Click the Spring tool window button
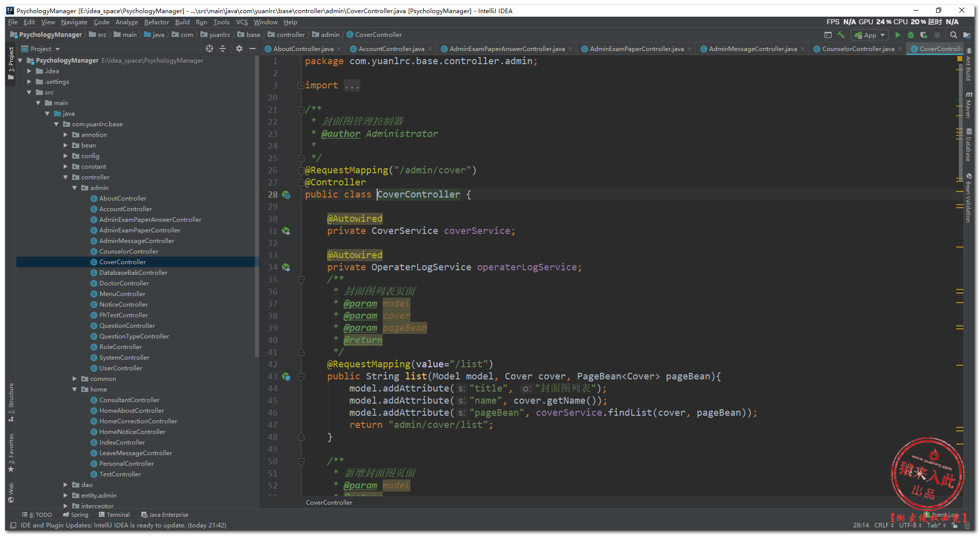The height and width of the screenshot is (536, 980). 75,515
